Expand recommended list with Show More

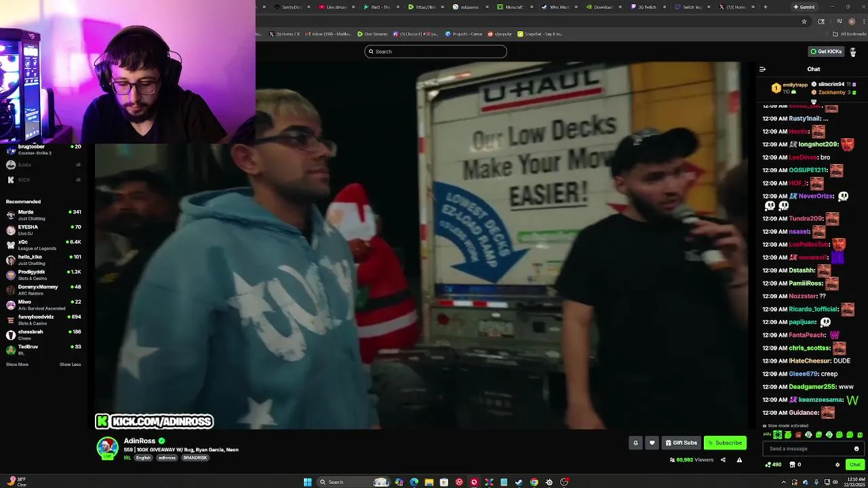17,365
